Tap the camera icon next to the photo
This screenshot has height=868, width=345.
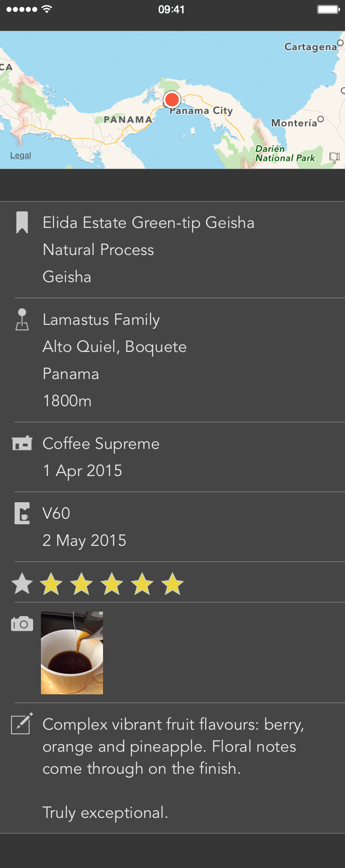coord(22,624)
